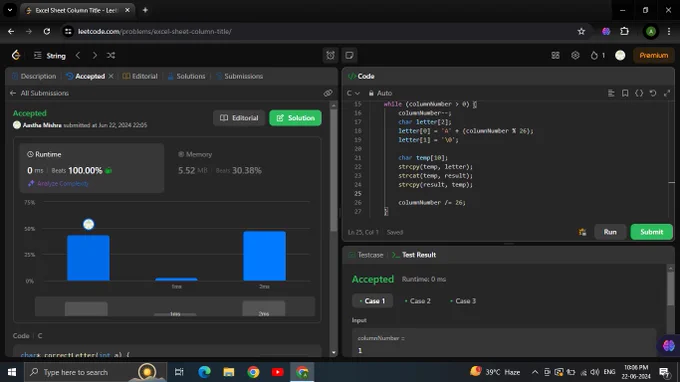Expand editor to fullscreen icon
This screenshot has width=680, height=382.
(667, 93)
